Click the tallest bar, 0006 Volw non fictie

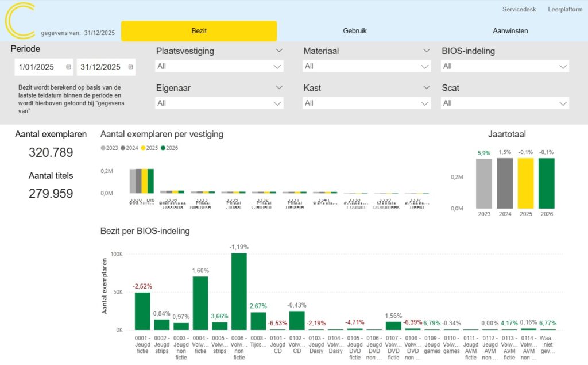(239, 291)
